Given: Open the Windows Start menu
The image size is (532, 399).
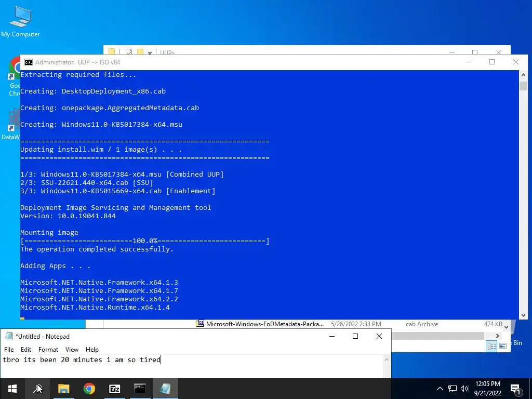Looking at the screenshot, I should pyautogui.click(x=12, y=389).
